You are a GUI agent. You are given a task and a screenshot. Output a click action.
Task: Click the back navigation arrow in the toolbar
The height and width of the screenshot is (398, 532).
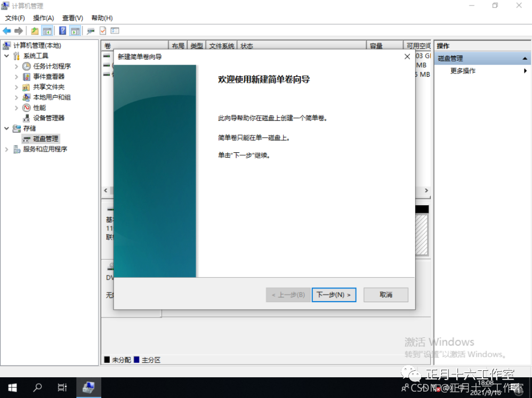(7, 30)
